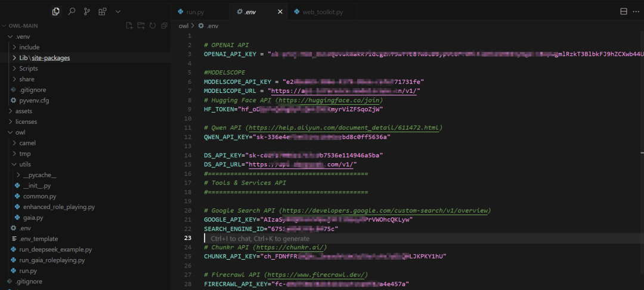Open the Source Control view icon

[x=86, y=12]
